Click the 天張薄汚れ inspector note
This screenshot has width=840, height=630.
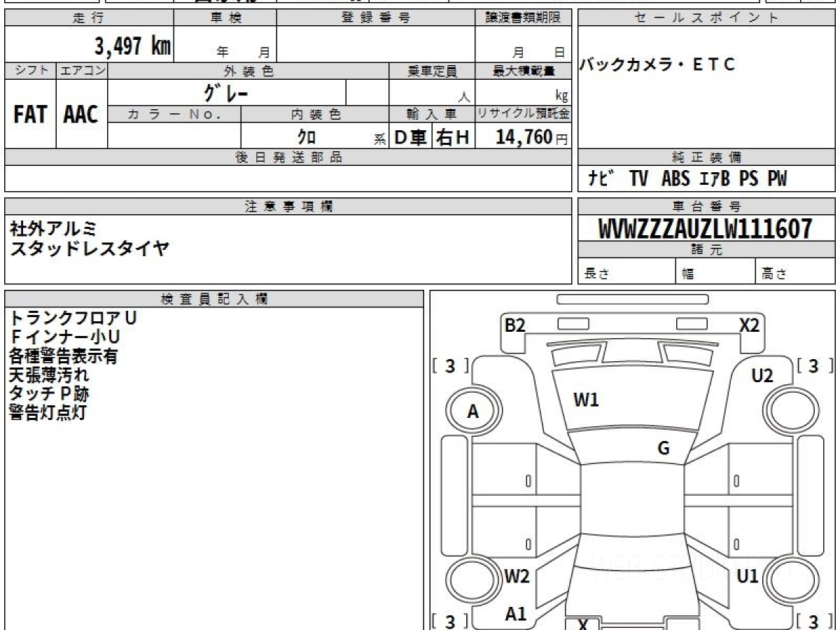(50, 374)
